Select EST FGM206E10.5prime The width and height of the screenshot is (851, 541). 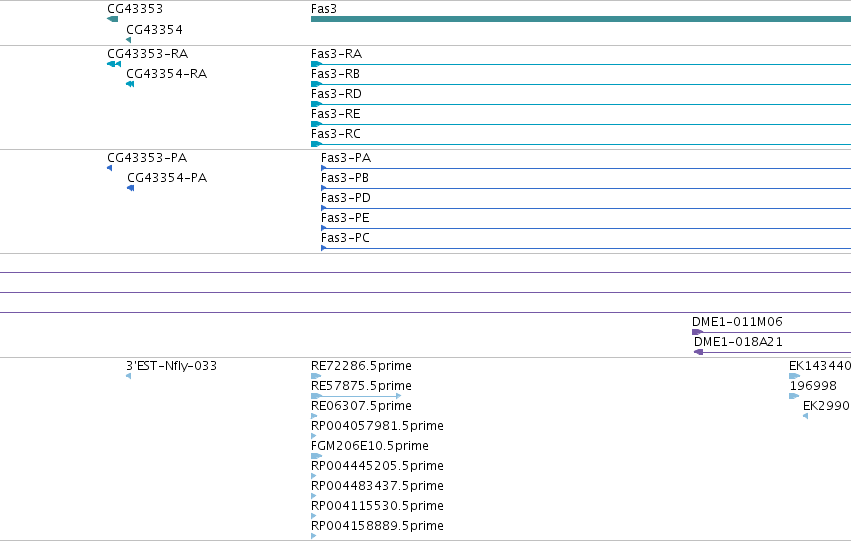[x=370, y=446]
